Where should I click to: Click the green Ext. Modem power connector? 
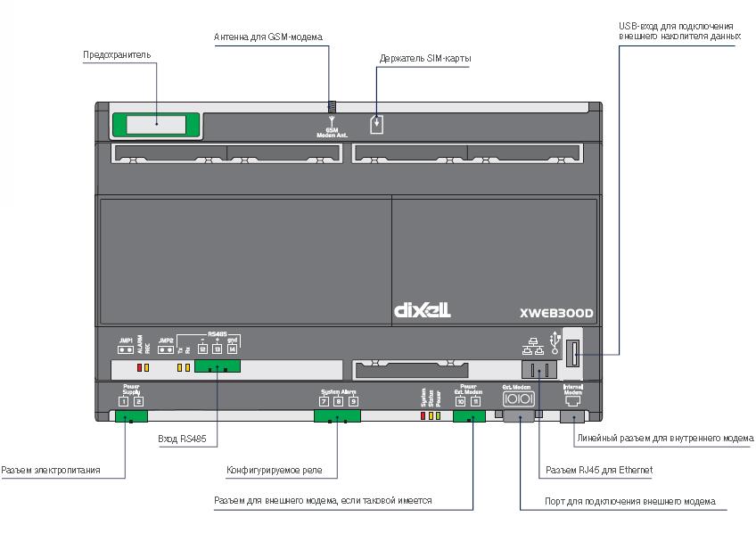pyautogui.click(x=469, y=416)
